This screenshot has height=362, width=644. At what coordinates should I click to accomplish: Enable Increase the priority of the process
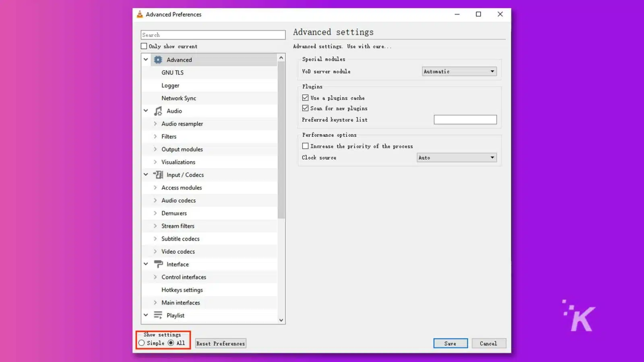point(305,146)
